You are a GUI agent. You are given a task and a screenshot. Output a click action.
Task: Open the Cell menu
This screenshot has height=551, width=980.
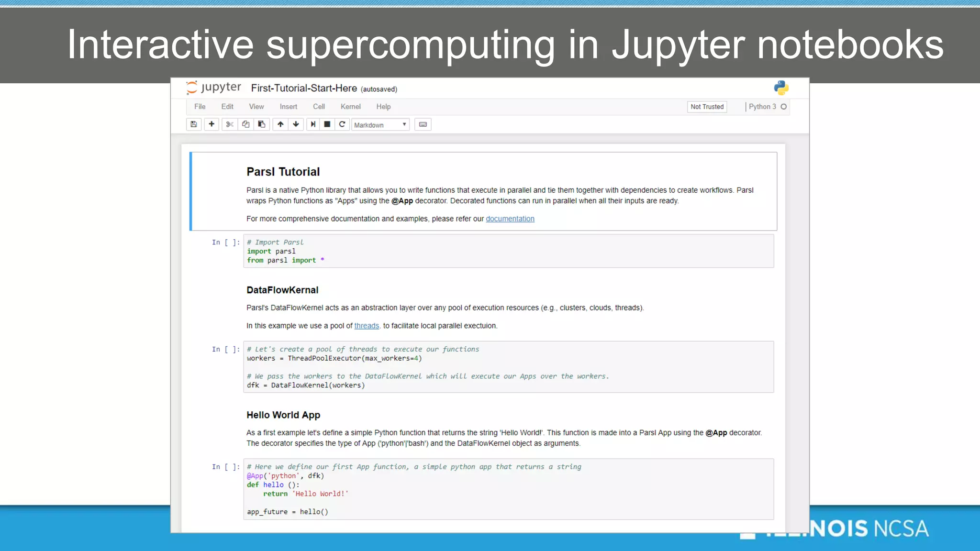click(319, 107)
